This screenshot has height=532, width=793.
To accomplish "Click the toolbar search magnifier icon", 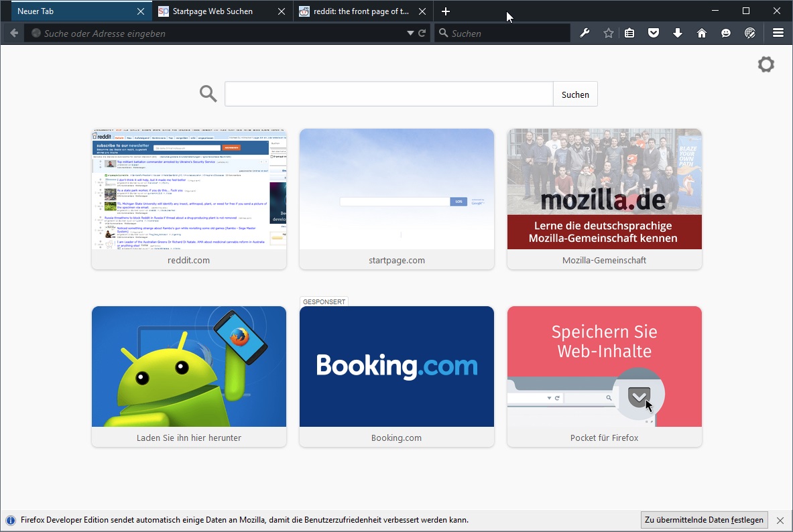I will click(444, 33).
